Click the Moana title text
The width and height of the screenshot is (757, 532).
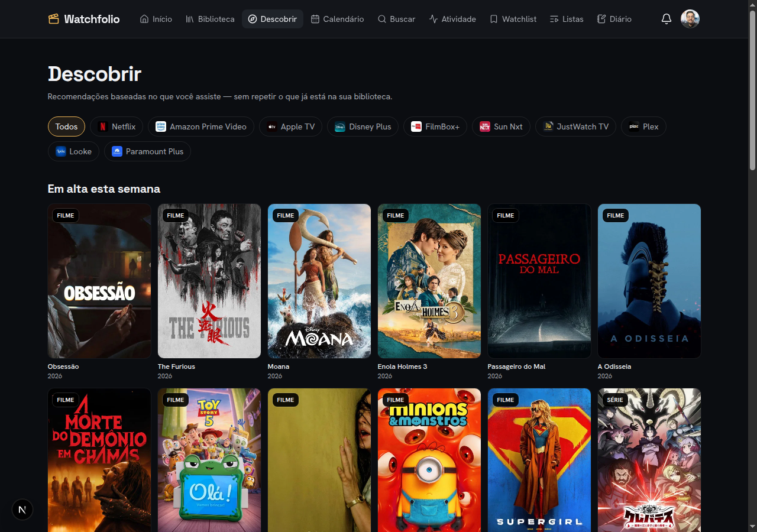(279, 366)
